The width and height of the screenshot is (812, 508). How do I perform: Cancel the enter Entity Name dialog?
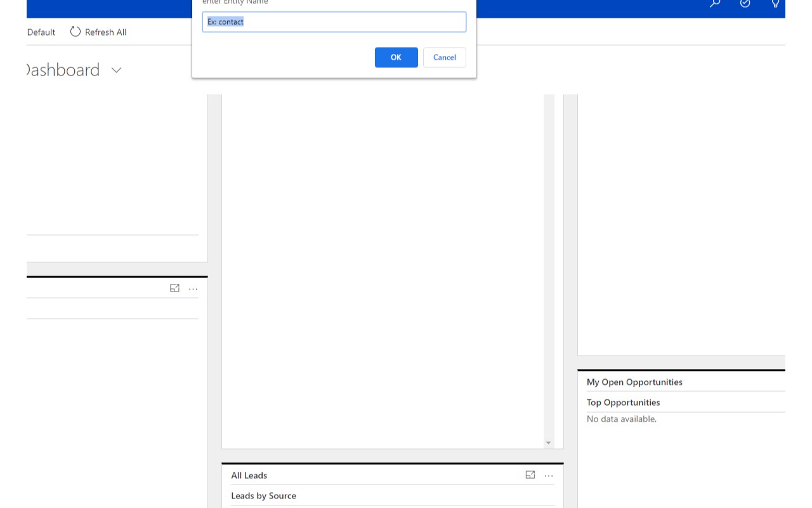click(444, 57)
